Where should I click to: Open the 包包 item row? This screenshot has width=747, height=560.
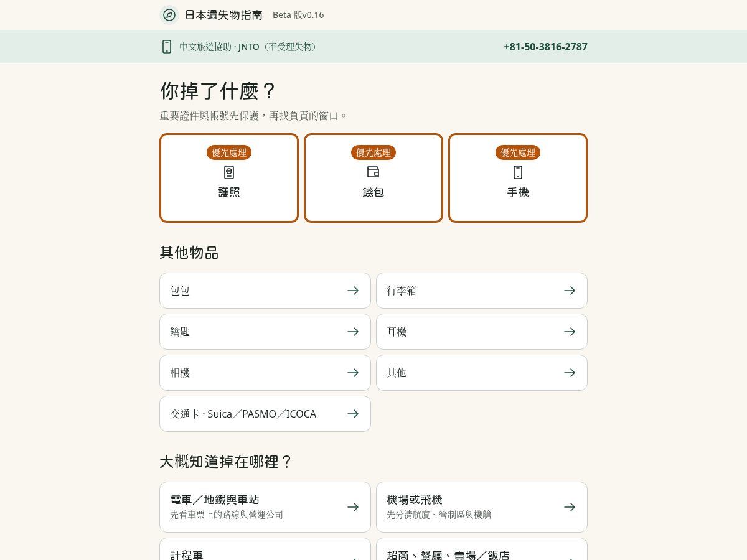(x=265, y=291)
